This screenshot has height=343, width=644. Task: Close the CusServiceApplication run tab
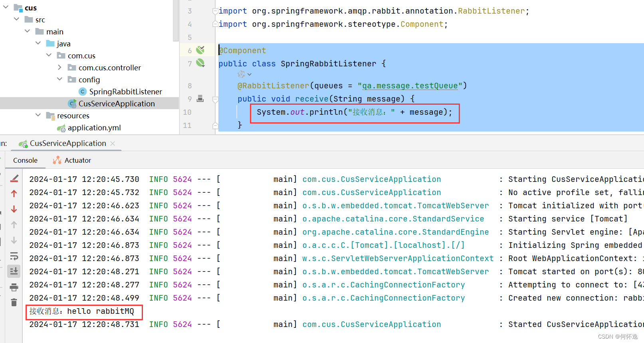[x=113, y=143]
